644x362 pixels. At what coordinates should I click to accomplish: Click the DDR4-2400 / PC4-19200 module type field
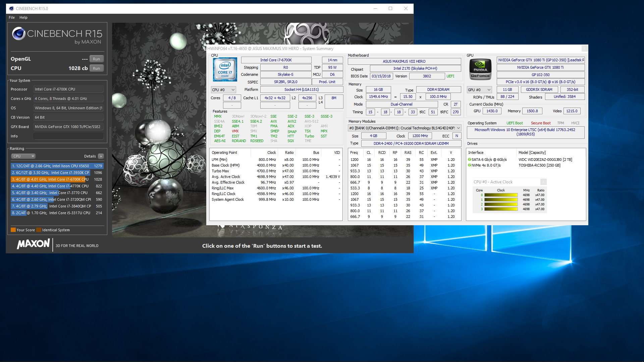pyautogui.click(x=411, y=143)
